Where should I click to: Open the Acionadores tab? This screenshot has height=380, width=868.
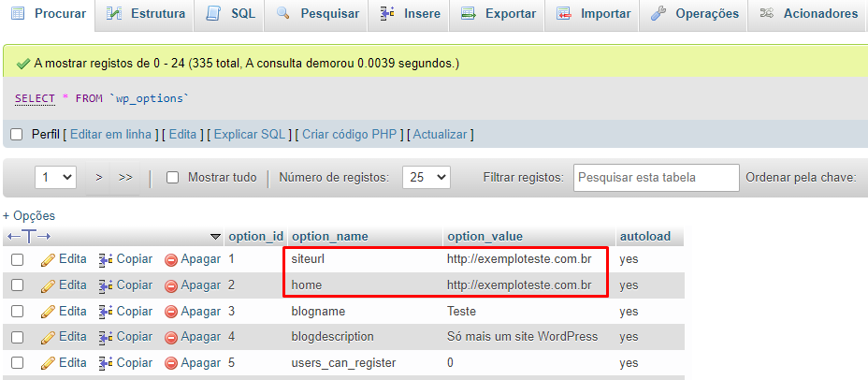pyautogui.click(x=808, y=14)
